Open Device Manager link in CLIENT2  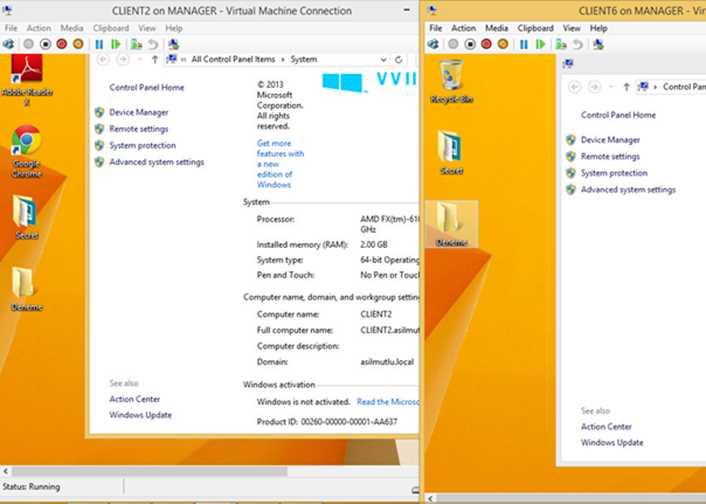pyautogui.click(x=138, y=112)
